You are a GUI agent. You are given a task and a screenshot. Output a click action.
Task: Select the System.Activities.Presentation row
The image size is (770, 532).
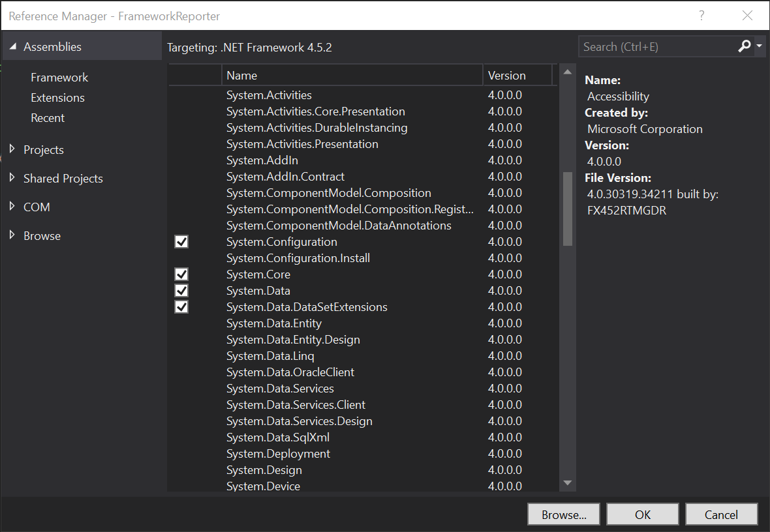tap(362, 144)
